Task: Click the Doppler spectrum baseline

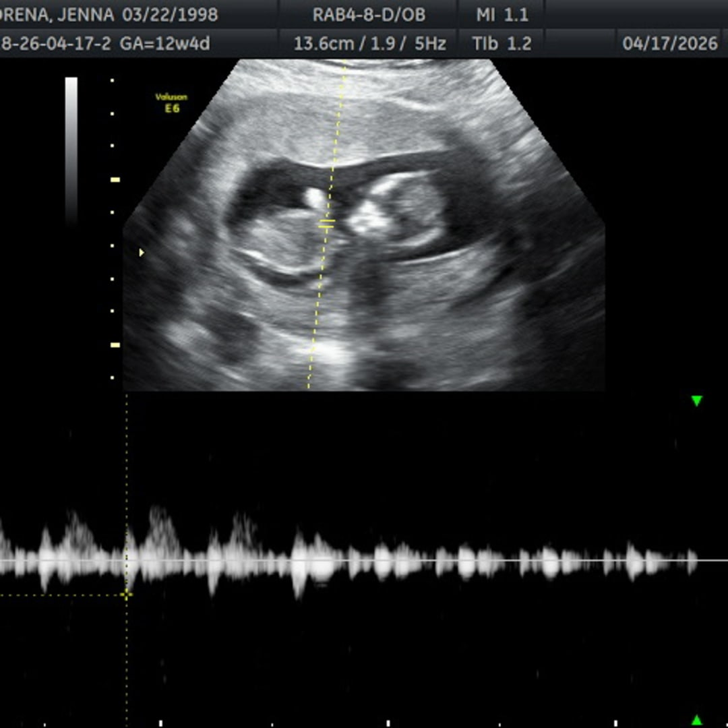Action: (364, 560)
